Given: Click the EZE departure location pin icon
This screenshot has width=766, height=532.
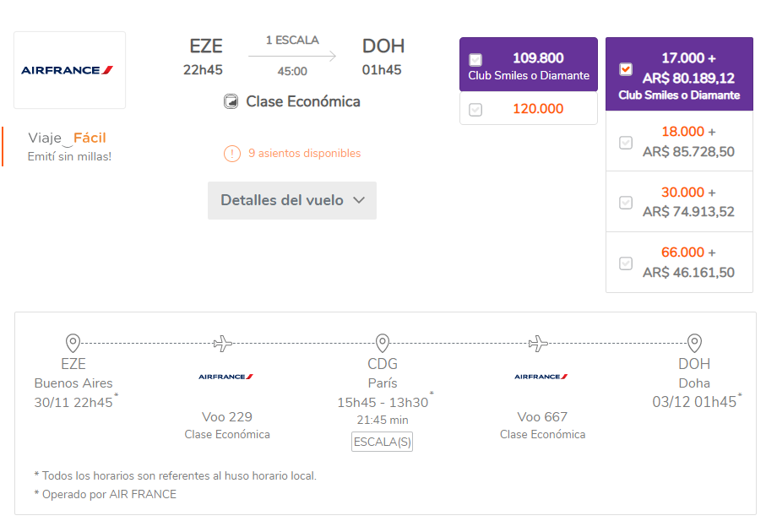Looking at the screenshot, I should click(x=73, y=343).
